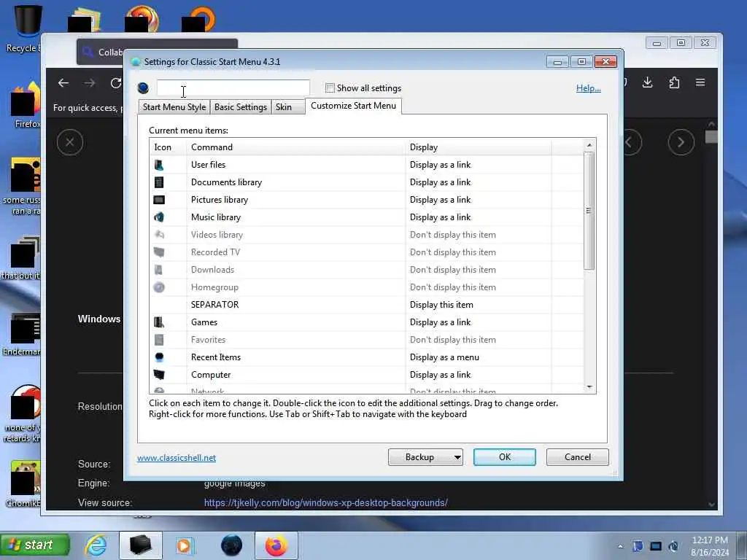Switch to the Start Menu Style tab
747x560 pixels.
pos(174,107)
